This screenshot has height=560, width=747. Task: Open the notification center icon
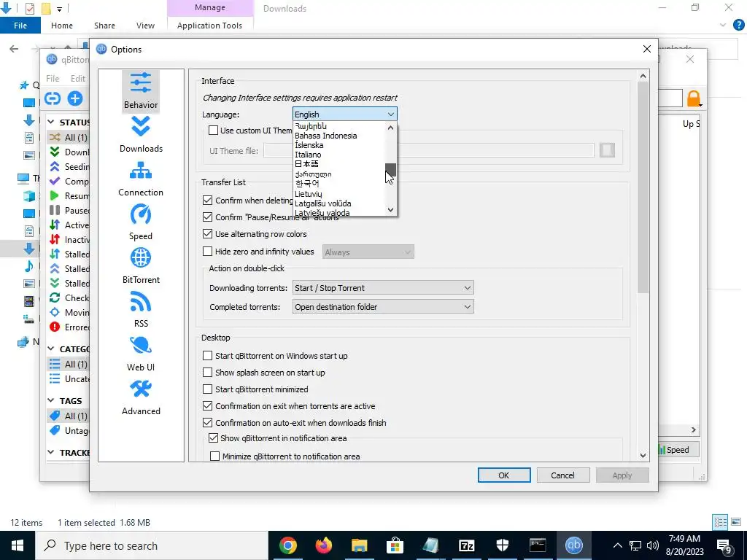tap(724, 546)
